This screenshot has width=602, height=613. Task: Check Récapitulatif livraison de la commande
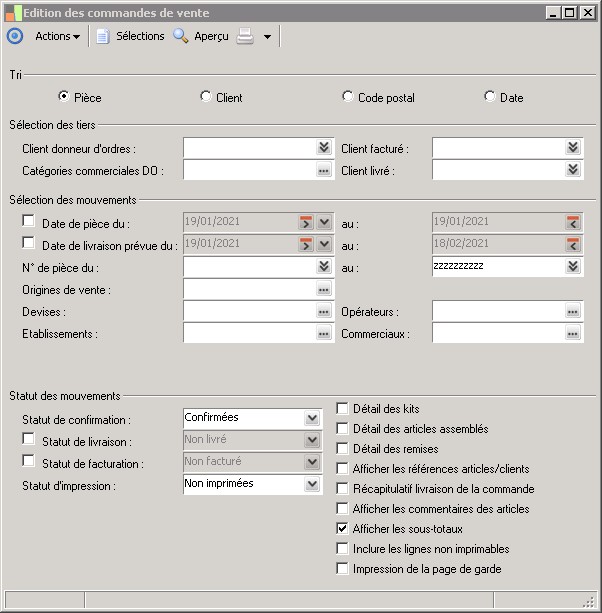[x=342, y=488]
